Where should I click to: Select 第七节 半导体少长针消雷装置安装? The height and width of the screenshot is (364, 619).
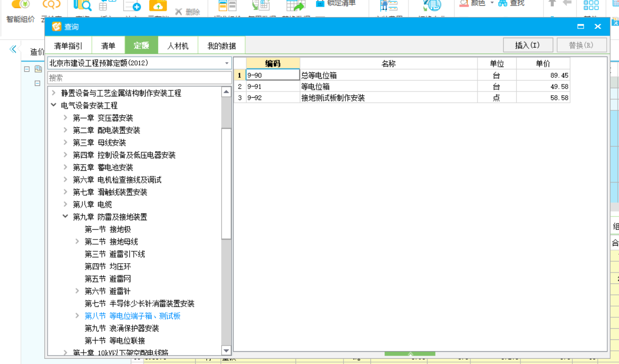click(x=140, y=304)
